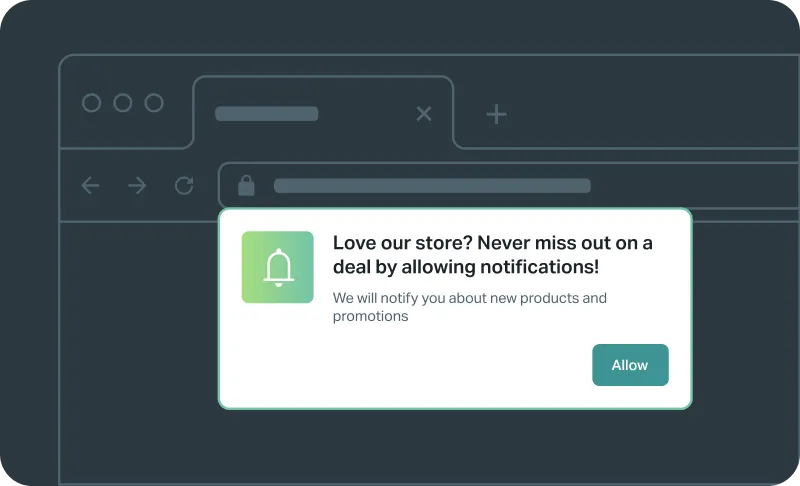Select the active browser tab title bar
Viewport: 800px width, 486px height.
[x=267, y=113]
